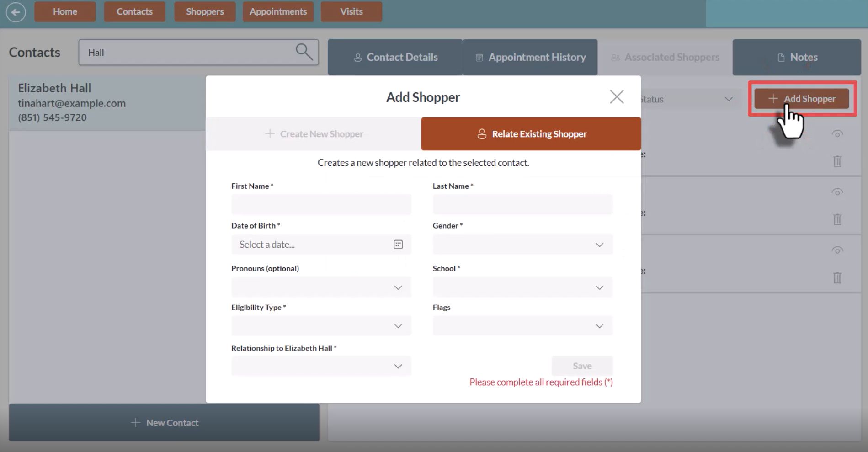Click the second shopper's trash icon
The height and width of the screenshot is (452, 868).
pyautogui.click(x=837, y=219)
